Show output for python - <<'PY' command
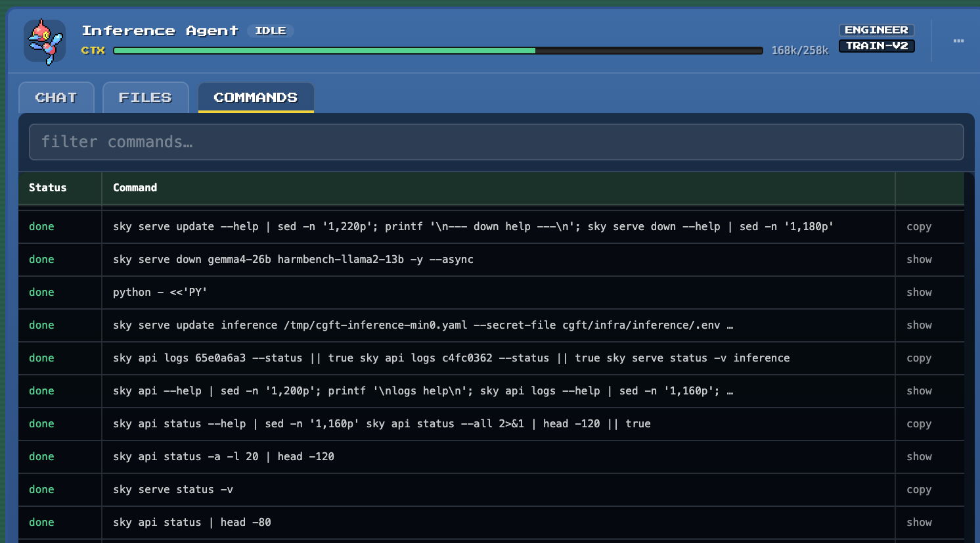This screenshot has width=980, height=543. pyautogui.click(x=919, y=293)
